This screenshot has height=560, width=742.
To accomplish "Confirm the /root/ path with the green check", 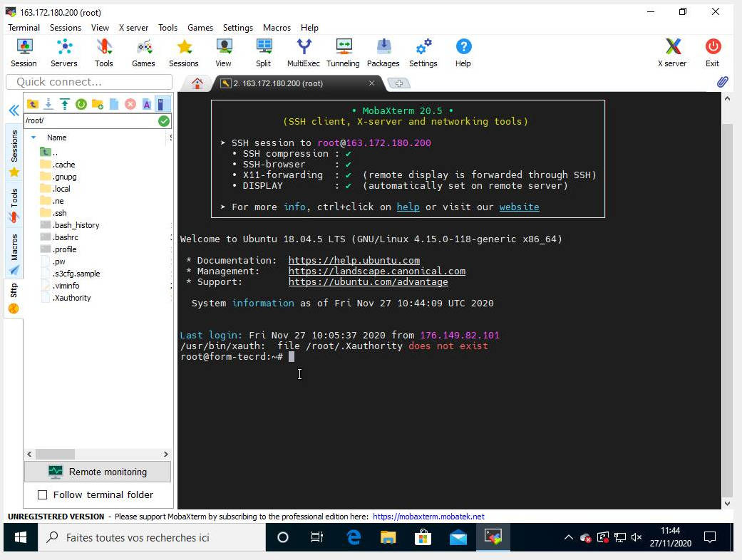I will point(164,121).
